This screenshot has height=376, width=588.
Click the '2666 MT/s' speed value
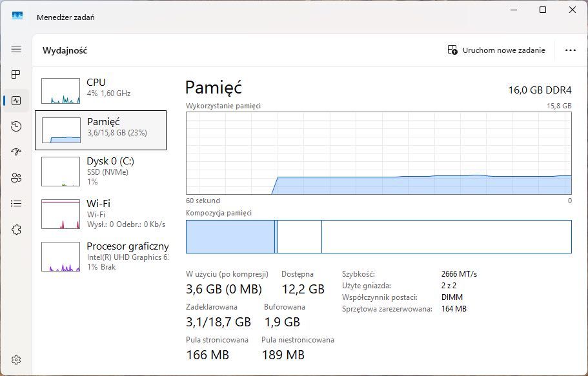pos(460,274)
